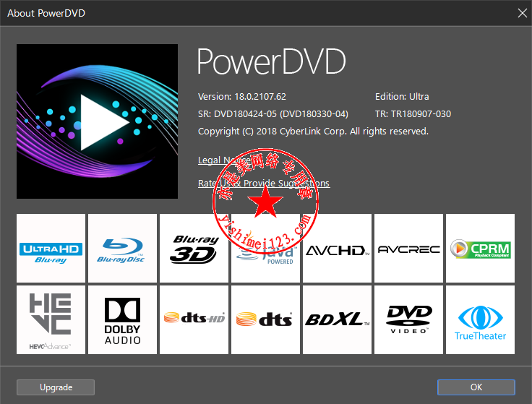
Task: Open the Legal Notice link
Action: tap(224, 160)
